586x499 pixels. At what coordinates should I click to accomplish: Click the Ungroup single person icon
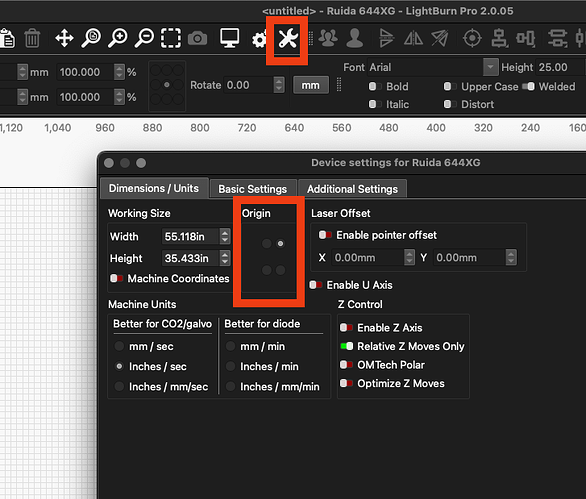coord(355,38)
